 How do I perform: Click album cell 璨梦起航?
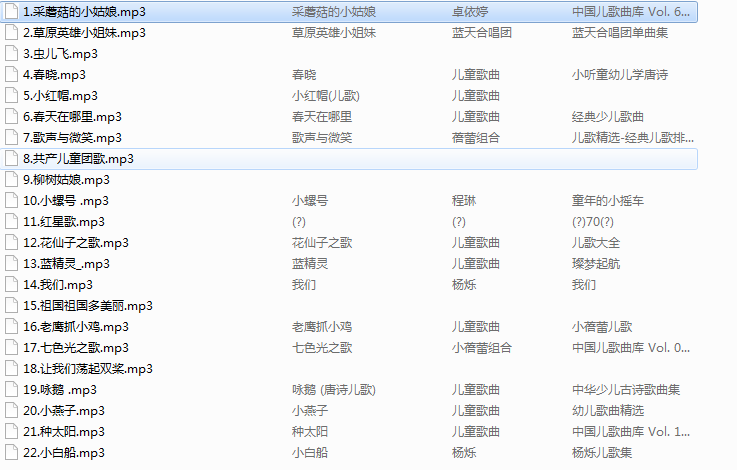pos(596,264)
